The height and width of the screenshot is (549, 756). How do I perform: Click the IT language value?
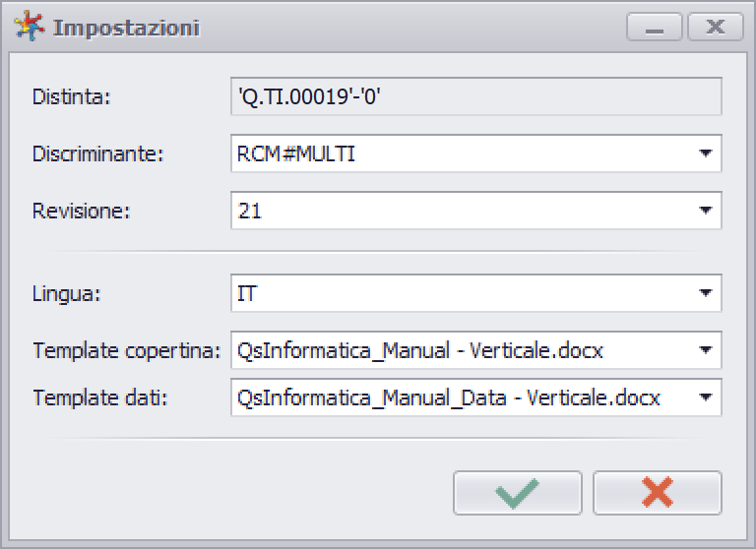coord(247,293)
